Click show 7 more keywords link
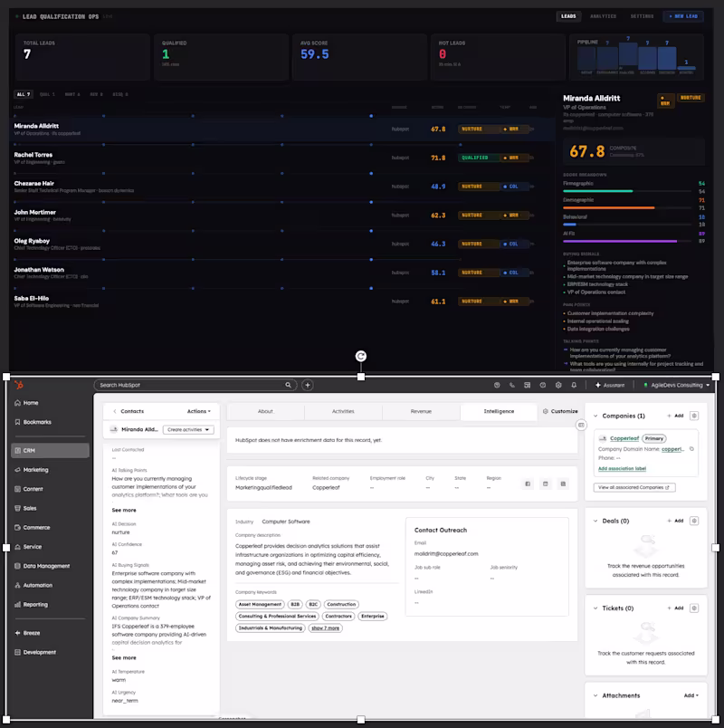Viewport: 724px width, 728px height. (325, 628)
